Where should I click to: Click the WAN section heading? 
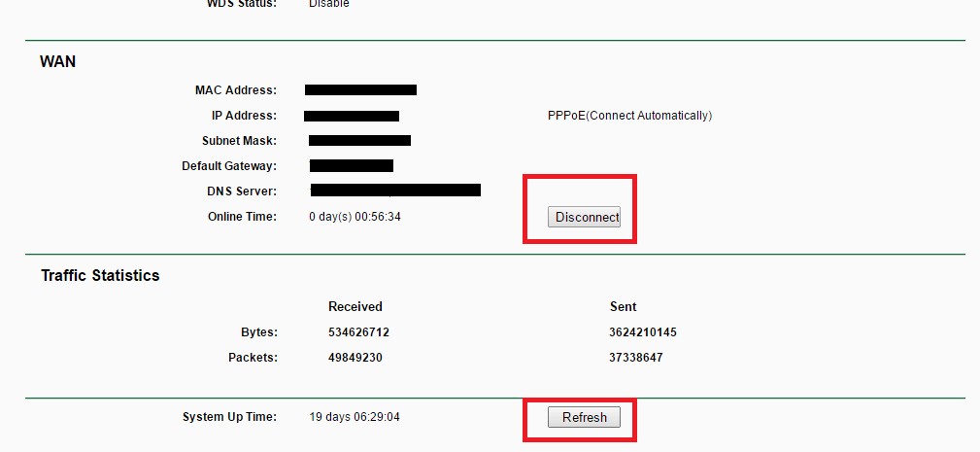pos(57,61)
